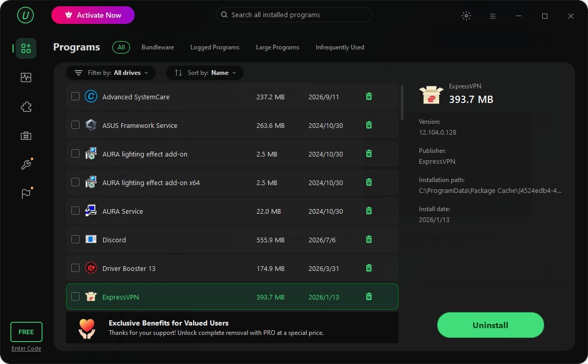Click the Discord program icon
588x364 pixels.
click(91, 239)
